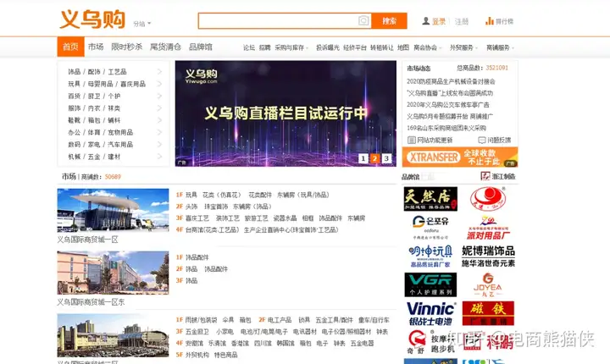
Task: Click the 义乌购直播栏目试运行中 banner
Action: (286, 113)
